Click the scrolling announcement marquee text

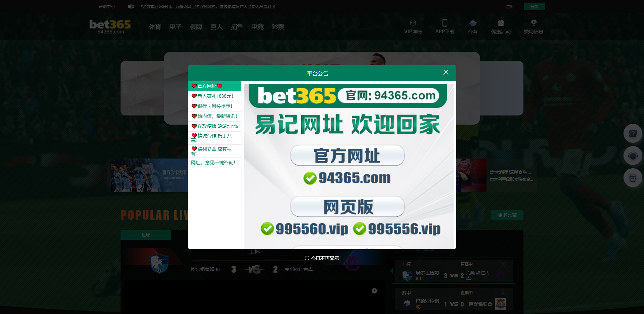[x=208, y=7]
